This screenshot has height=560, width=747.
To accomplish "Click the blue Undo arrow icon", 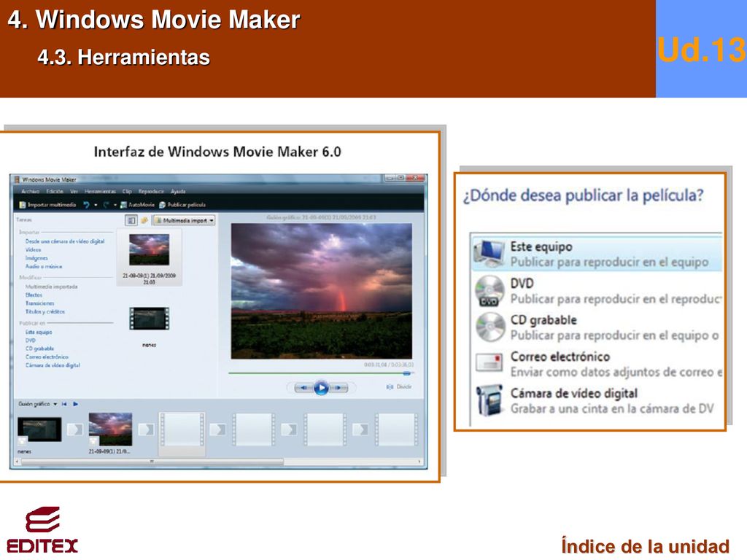I will (x=86, y=205).
